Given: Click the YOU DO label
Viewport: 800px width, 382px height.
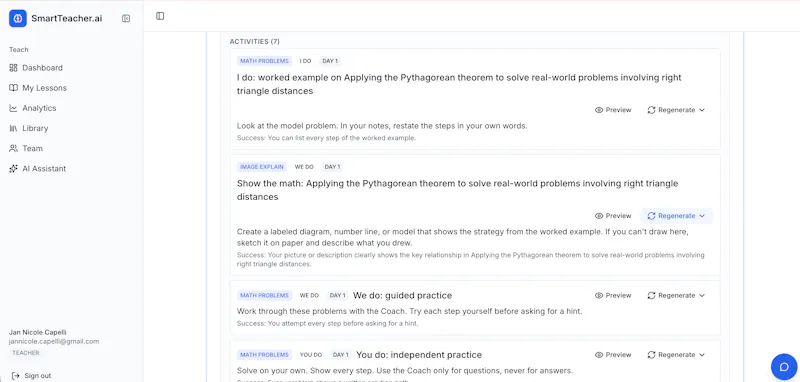Looking at the screenshot, I should [310, 354].
